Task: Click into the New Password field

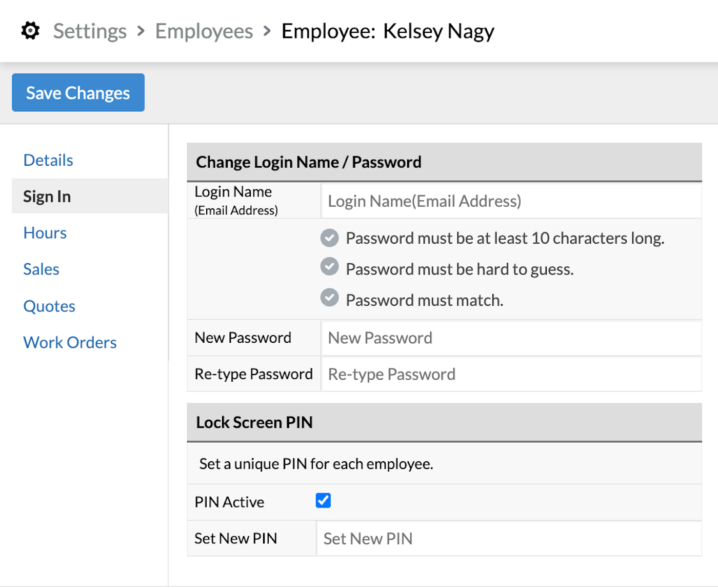Action: (x=510, y=338)
